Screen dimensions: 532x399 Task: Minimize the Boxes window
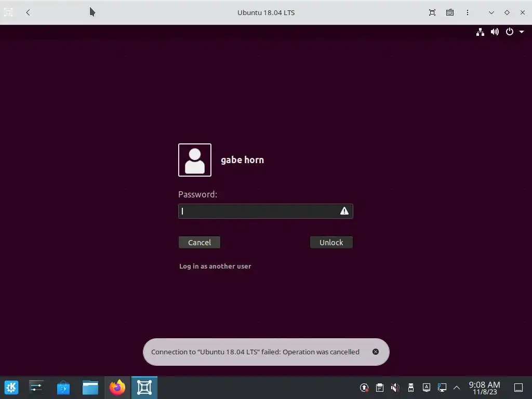tap(491, 12)
